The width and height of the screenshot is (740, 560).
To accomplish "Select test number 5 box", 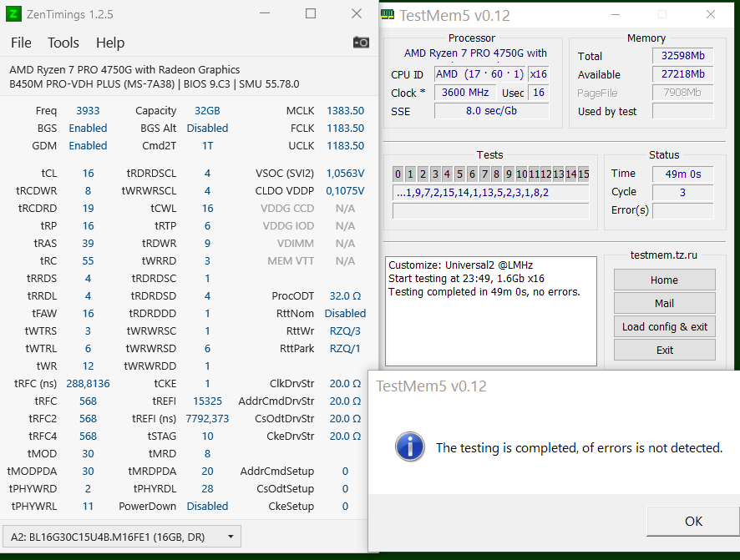I will (x=459, y=174).
